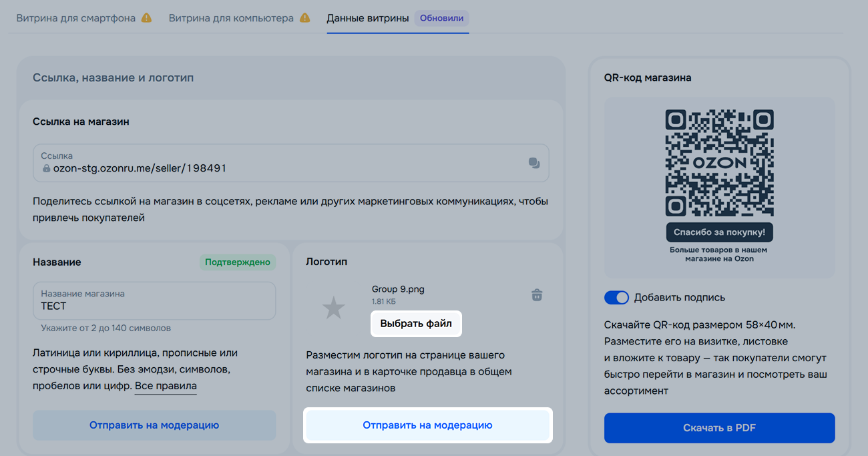Open the Витрина для смартфона tab
Screen dimensions: 868x456
(76, 18)
